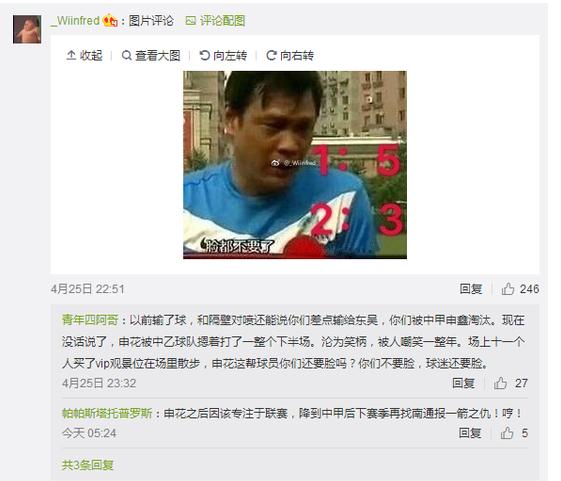
Task: Click the 4月25日 23:32 reply timestamp
Action: (99, 383)
